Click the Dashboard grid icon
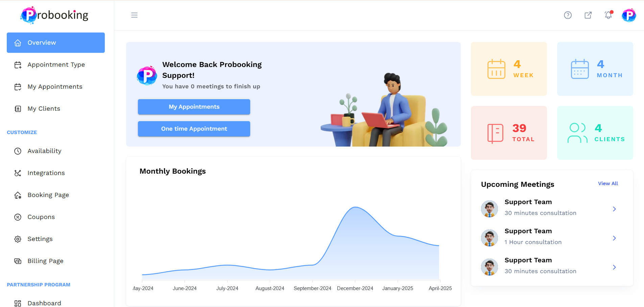644x307 pixels. [x=18, y=303]
